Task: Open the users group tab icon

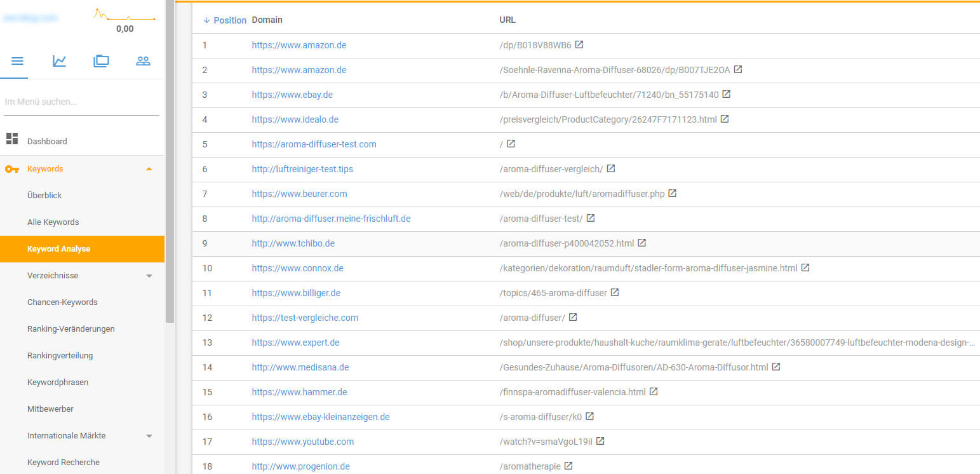Action: tap(143, 61)
